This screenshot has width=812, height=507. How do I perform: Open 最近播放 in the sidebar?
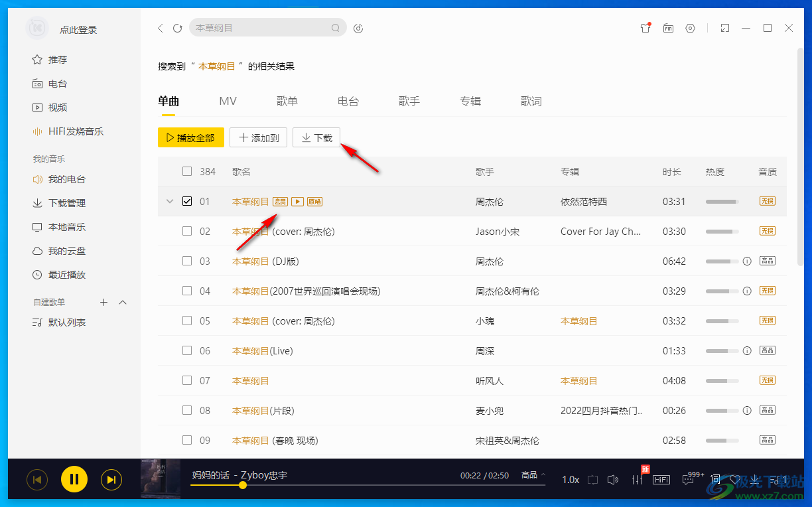coord(59,275)
